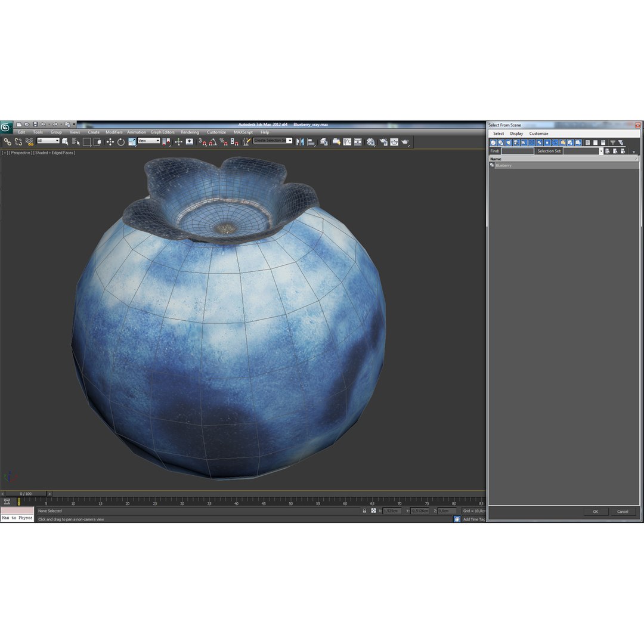Toggle the 3D Snaps button

click(x=202, y=142)
